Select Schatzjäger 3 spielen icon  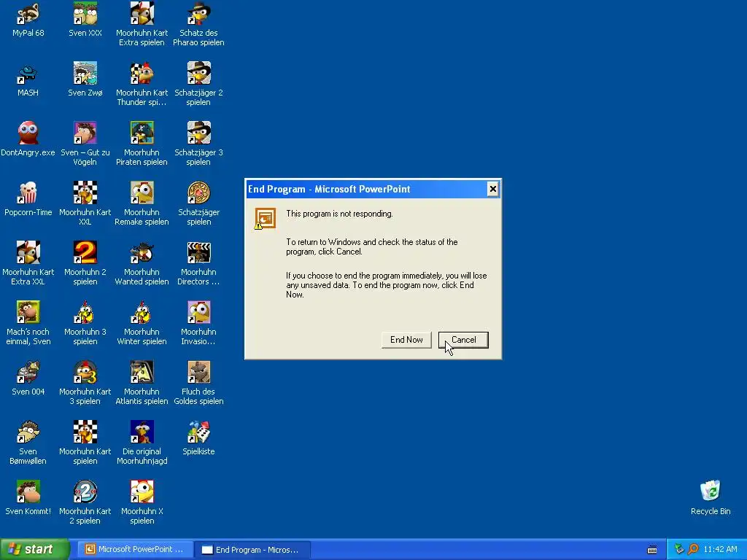198,133
